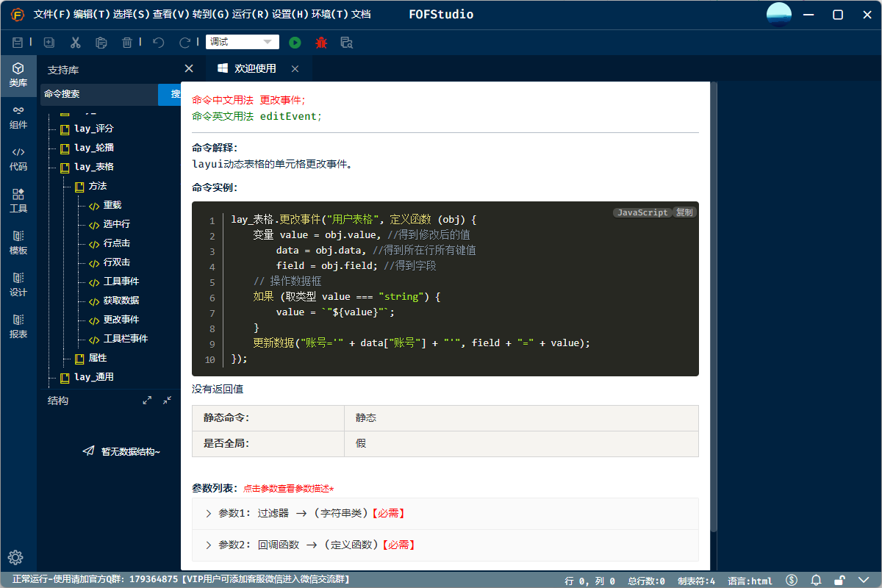Open the 设置(H) menu

(290, 15)
